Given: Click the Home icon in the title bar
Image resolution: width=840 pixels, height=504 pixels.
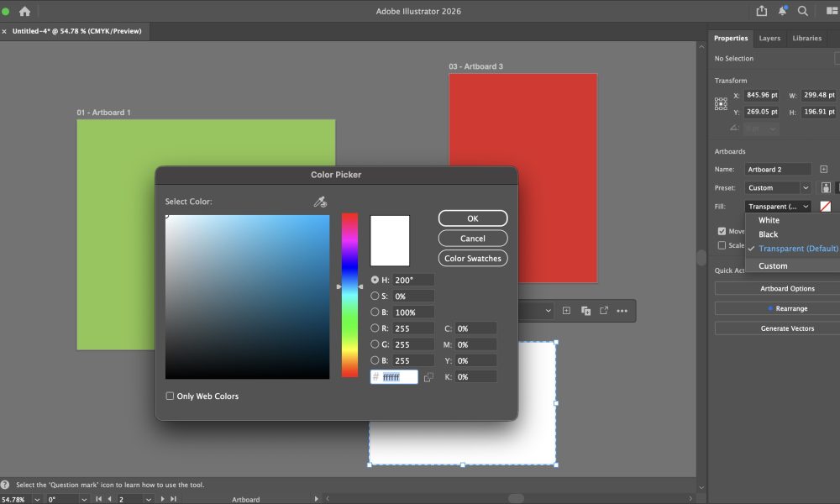Looking at the screenshot, I should pos(24,12).
